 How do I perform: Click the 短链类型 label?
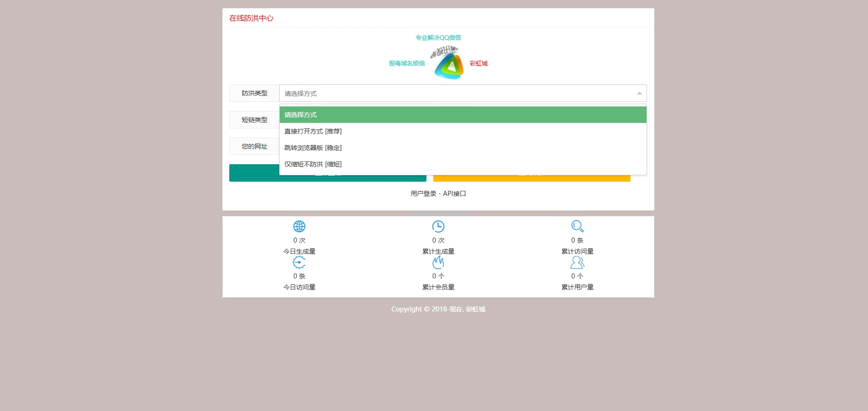click(254, 120)
